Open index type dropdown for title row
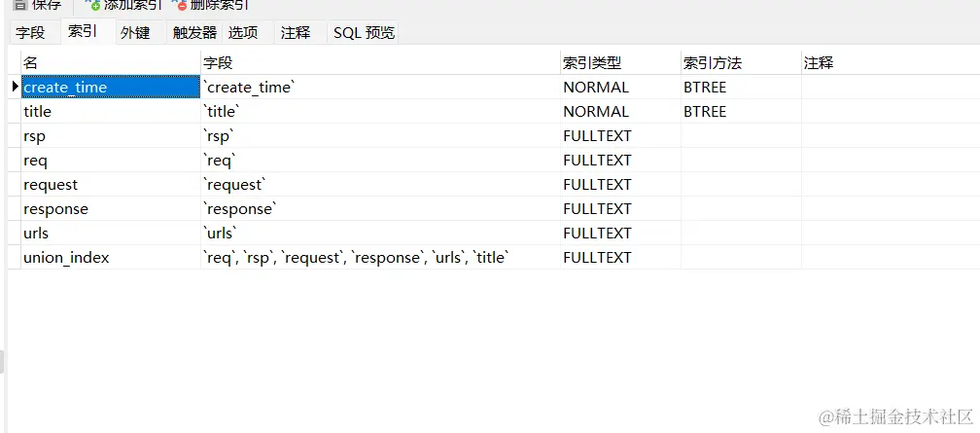The height and width of the screenshot is (433, 980). coord(619,112)
